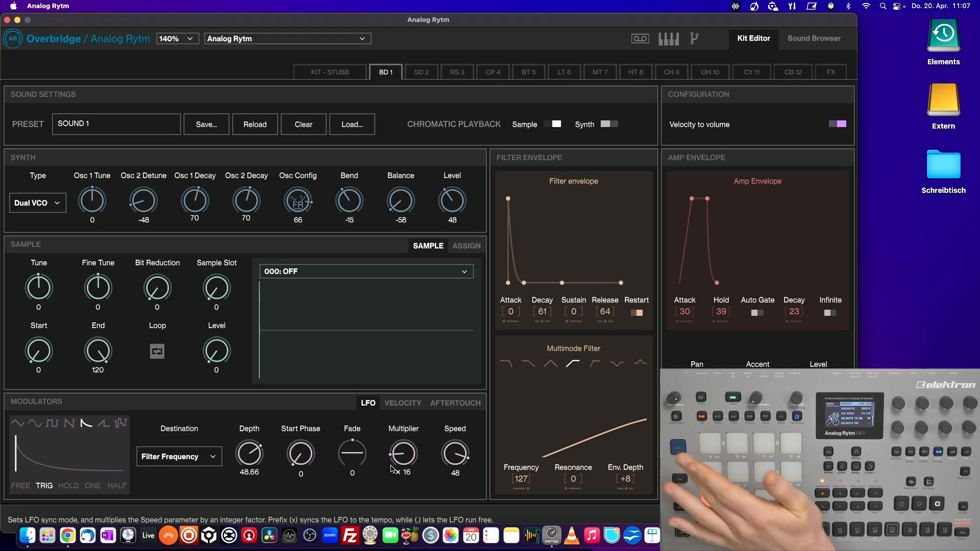Image resolution: width=980 pixels, height=551 pixels.
Task: Choose the peak filter shape icon
Action: click(640, 363)
